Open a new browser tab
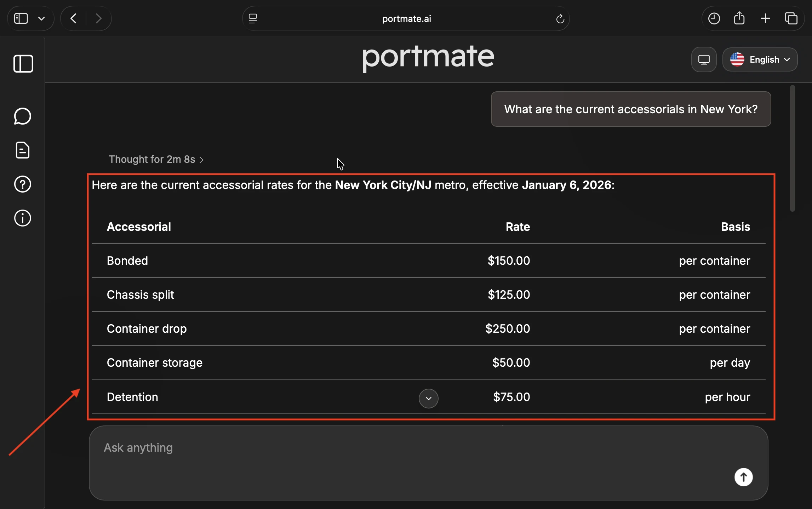Image resolution: width=812 pixels, height=509 pixels. click(765, 18)
